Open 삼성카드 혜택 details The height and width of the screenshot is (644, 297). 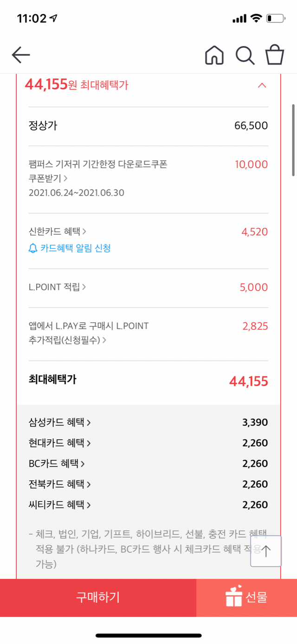click(x=59, y=422)
